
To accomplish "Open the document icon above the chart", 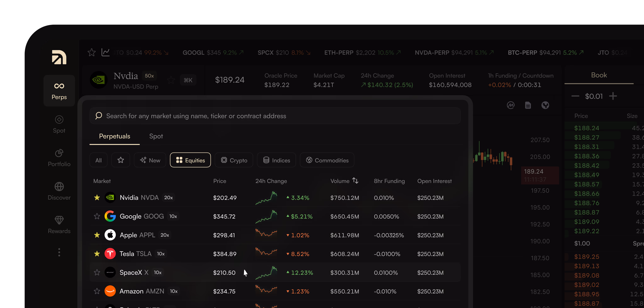I will click(x=528, y=105).
